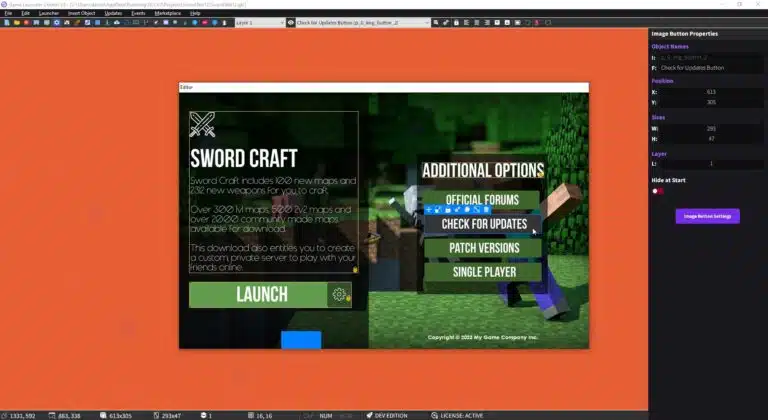Click the L layer field

pos(710,164)
